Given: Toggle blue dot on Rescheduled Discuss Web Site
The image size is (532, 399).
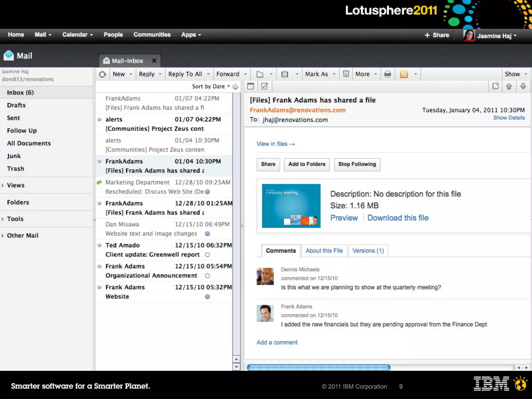Looking at the screenshot, I should [x=207, y=192].
